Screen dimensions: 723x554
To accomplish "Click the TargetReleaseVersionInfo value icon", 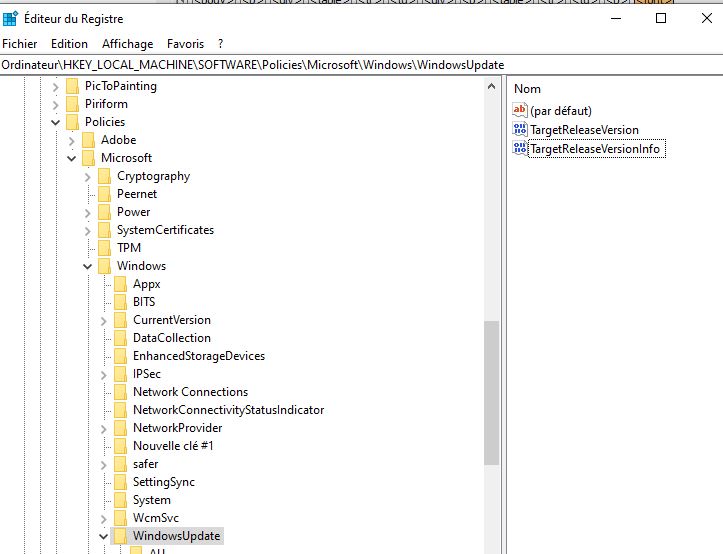I will point(520,148).
